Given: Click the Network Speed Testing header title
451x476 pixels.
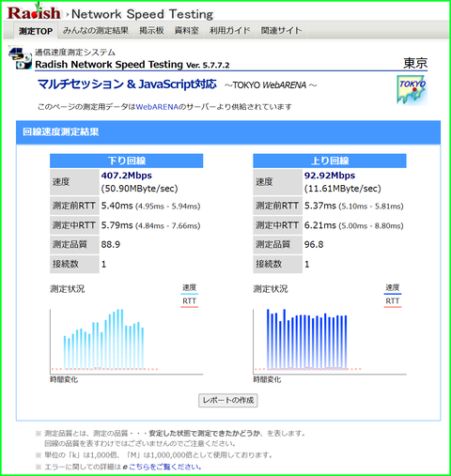Looking at the screenshot, I should pos(142,14).
